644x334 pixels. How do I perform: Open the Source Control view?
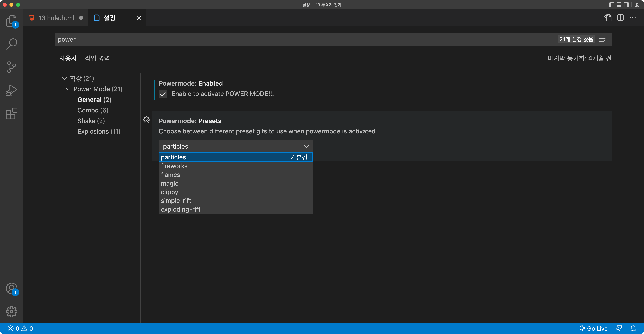click(x=12, y=67)
